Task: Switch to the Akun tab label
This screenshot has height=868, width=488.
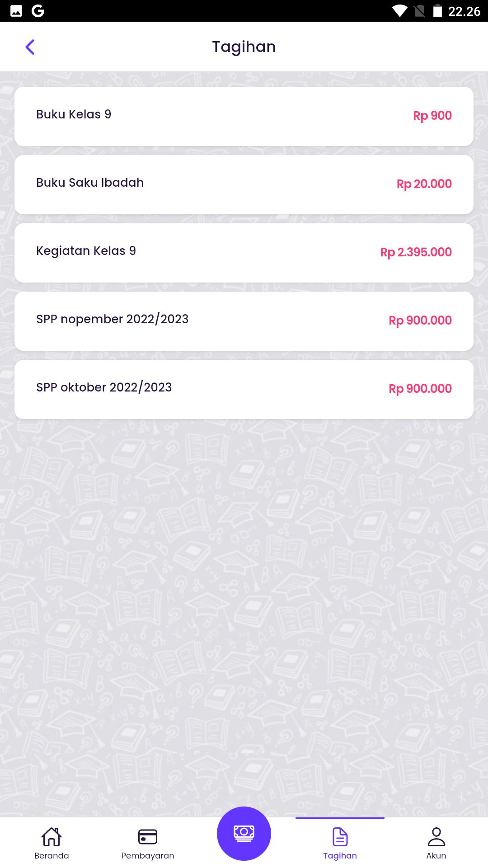Action: point(436,856)
